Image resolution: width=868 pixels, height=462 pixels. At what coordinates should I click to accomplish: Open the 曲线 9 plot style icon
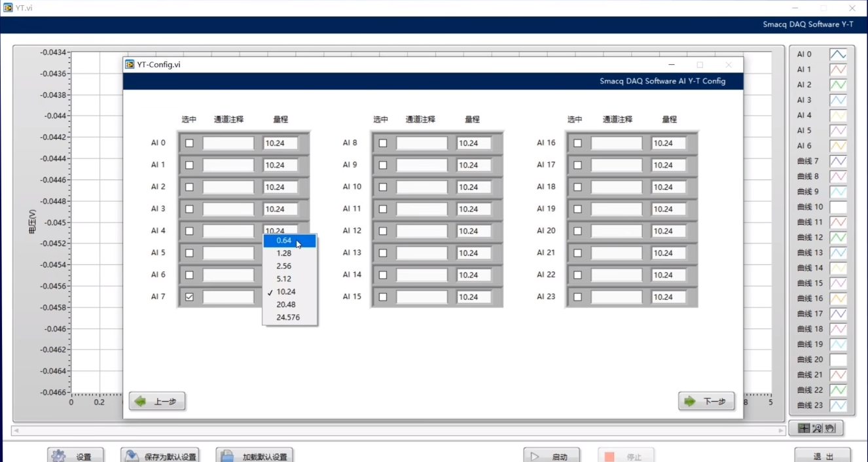click(838, 192)
